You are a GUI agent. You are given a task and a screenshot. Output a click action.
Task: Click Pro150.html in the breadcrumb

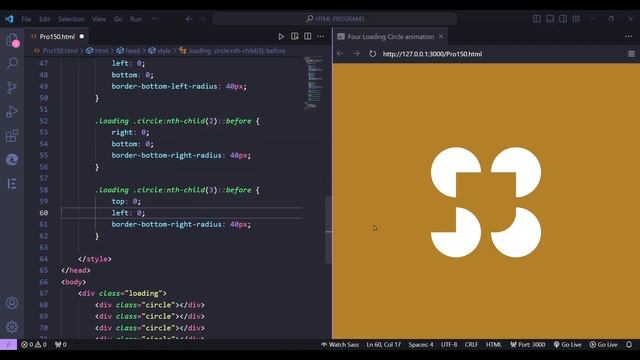(x=60, y=51)
